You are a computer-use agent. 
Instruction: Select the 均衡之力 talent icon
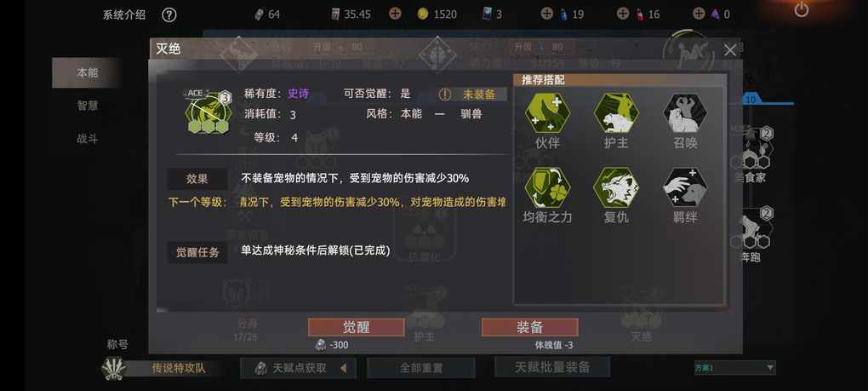coord(547,187)
